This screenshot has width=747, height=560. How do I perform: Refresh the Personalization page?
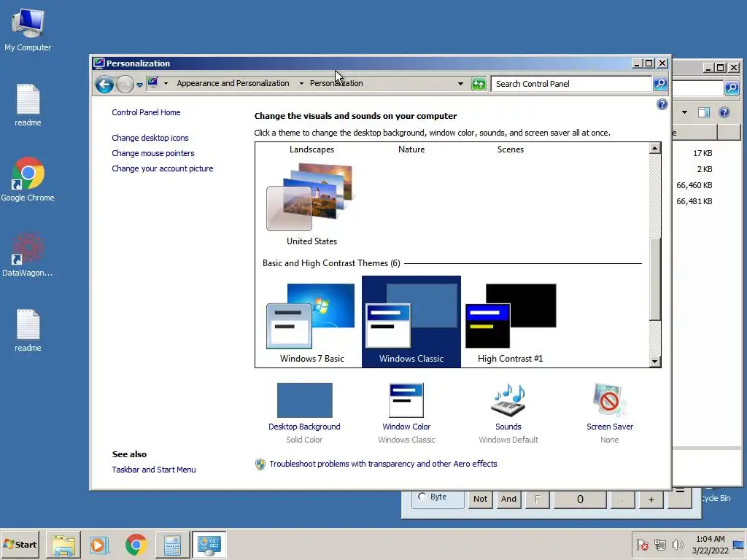(479, 84)
